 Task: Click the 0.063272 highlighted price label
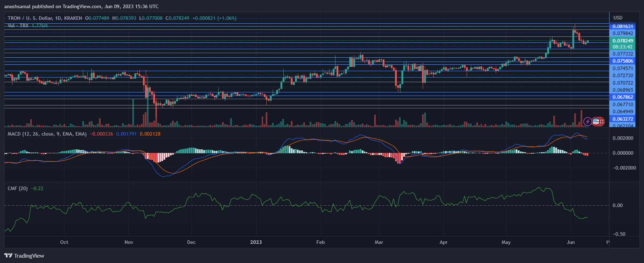click(x=623, y=119)
